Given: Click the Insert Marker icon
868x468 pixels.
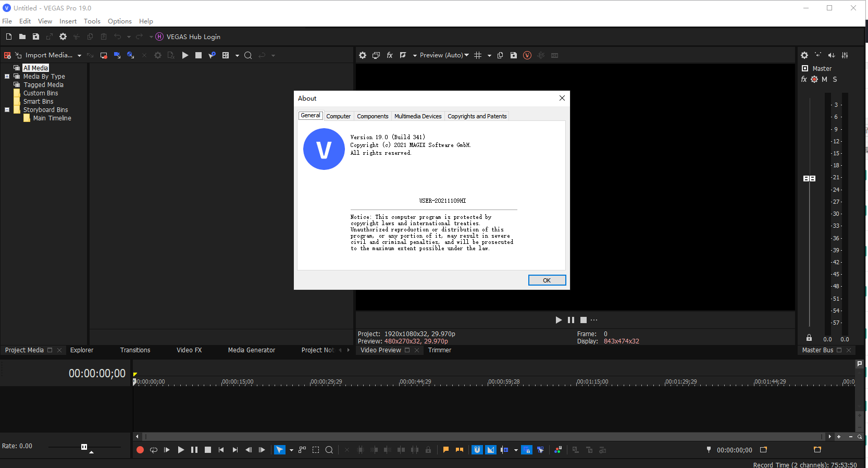Looking at the screenshot, I should [x=446, y=450].
